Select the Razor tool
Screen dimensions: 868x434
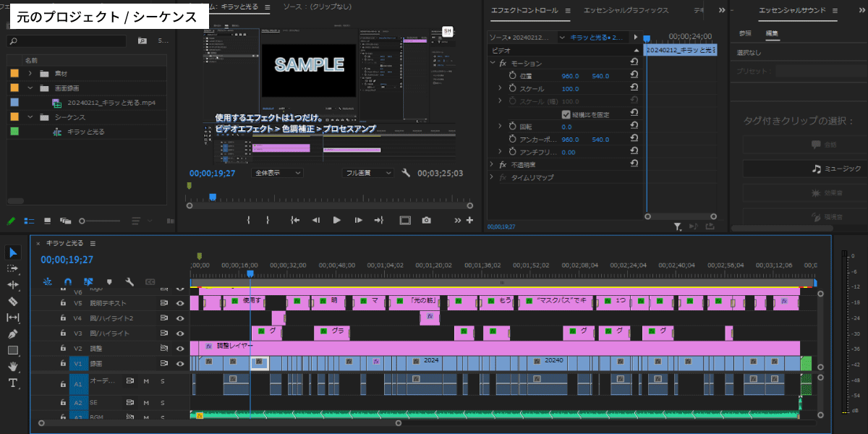[13, 302]
